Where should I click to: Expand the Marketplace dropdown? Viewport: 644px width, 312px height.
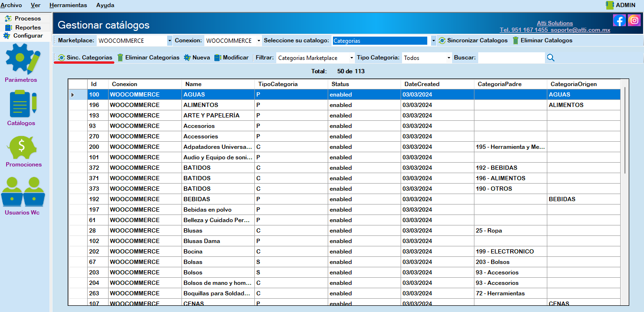[x=170, y=41]
